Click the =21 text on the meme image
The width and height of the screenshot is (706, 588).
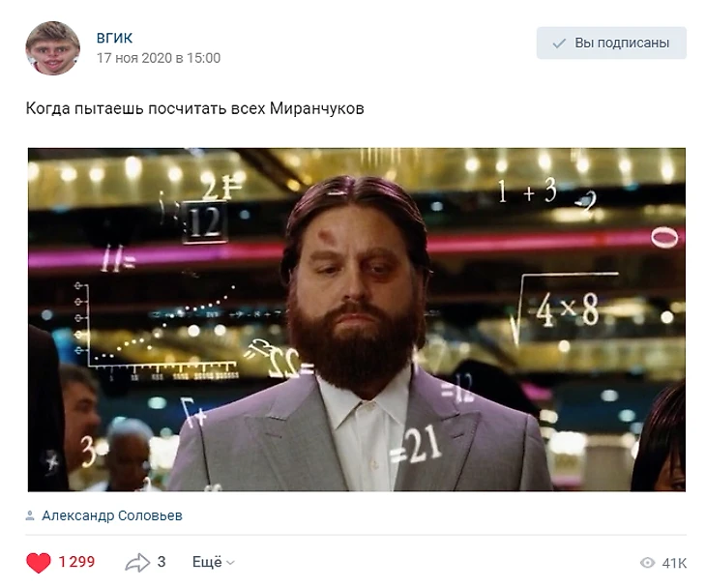tap(414, 445)
